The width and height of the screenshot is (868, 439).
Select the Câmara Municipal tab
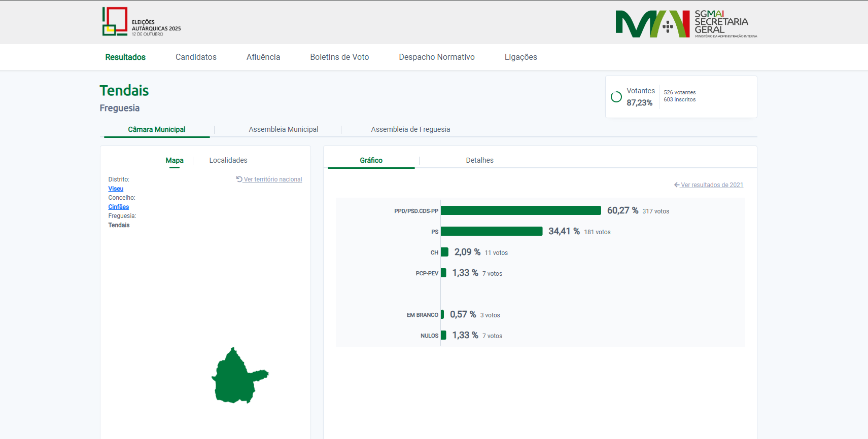pyautogui.click(x=156, y=130)
